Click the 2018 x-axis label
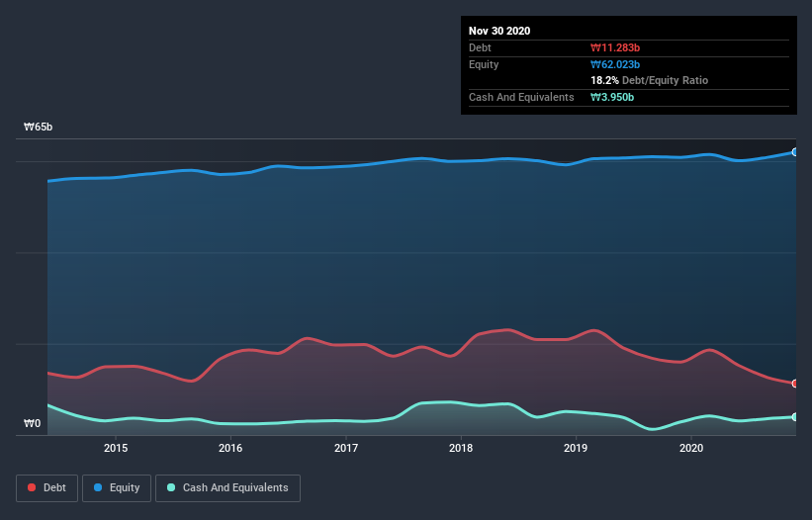 pos(461,448)
